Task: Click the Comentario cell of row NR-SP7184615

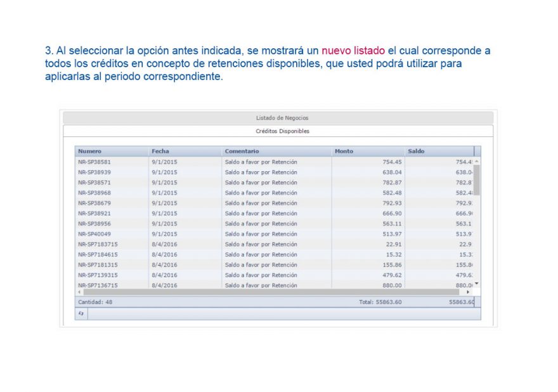Action: click(276, 255)
